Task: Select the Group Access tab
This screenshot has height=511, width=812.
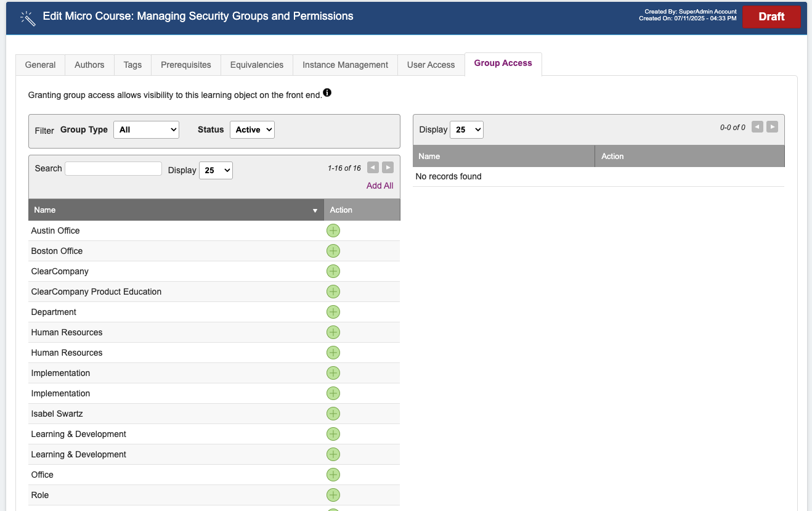Action: click(x=503, y=63)
